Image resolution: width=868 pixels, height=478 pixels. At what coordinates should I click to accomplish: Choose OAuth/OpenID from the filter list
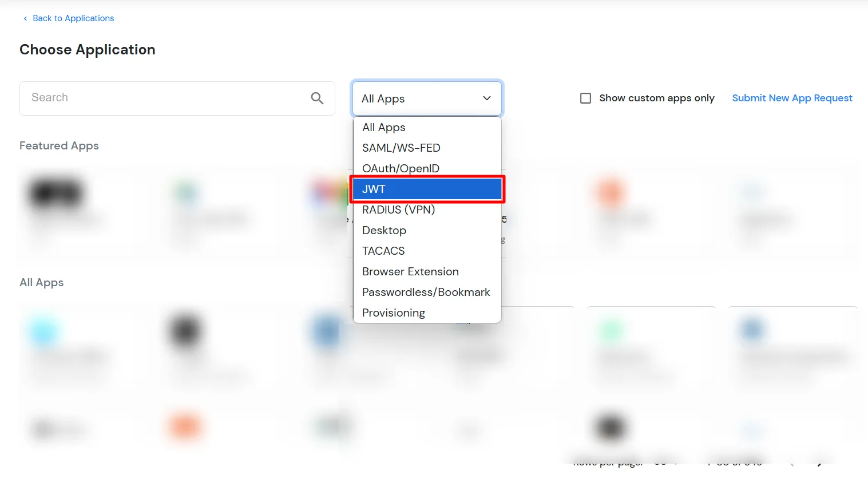click(401, 168)
